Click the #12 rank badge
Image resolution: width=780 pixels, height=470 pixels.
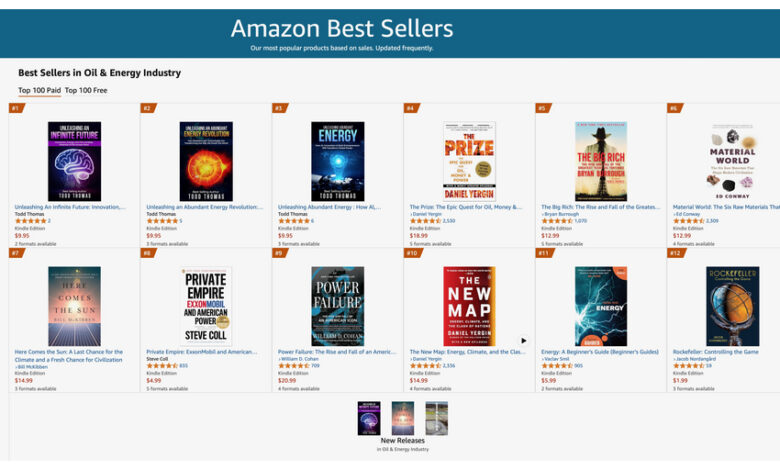pyautogui.click(x=675, y=253)
